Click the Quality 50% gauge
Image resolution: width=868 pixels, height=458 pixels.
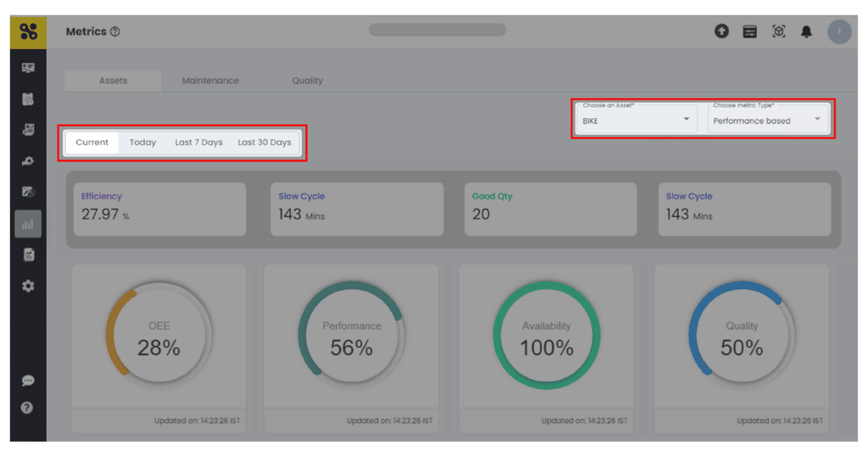(742, 335)
